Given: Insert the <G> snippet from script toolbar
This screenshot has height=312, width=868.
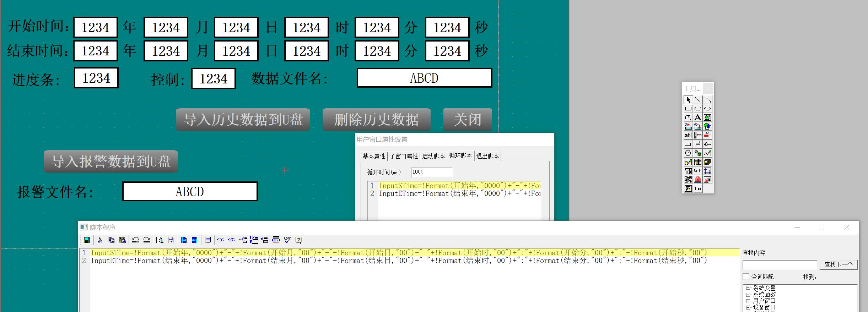Looking at the screenshot, I should 232,240.
